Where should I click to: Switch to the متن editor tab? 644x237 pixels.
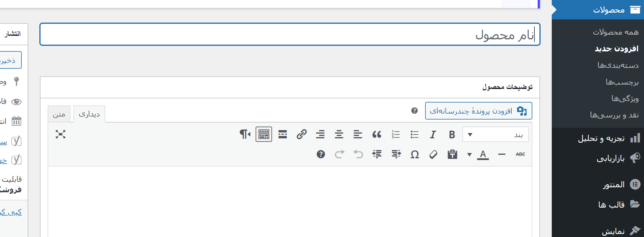(x=59, y=114)
